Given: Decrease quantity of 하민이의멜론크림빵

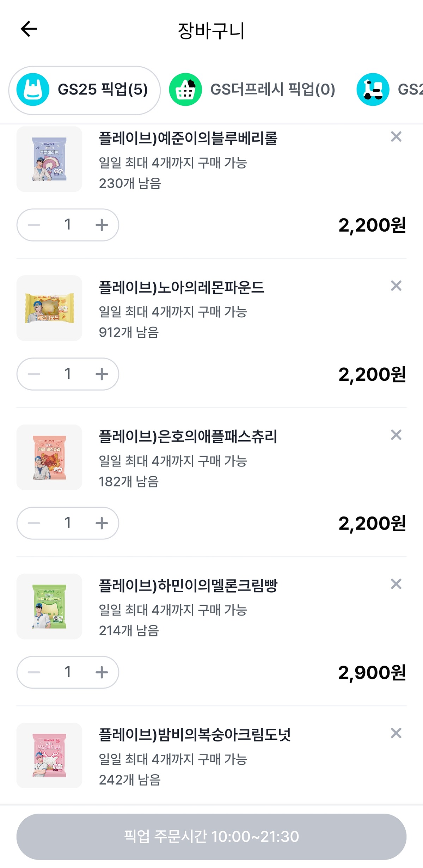Looking at the screenshot, I should click(34, 672).
